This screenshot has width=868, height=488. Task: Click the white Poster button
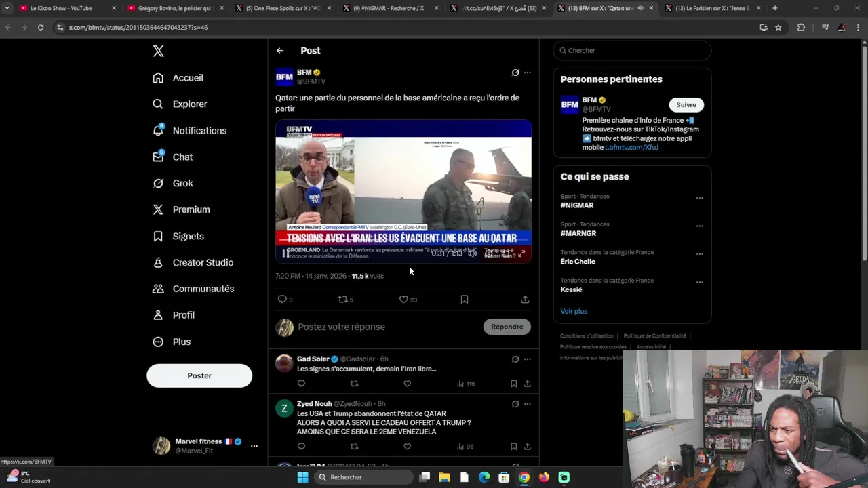(199, 375)
